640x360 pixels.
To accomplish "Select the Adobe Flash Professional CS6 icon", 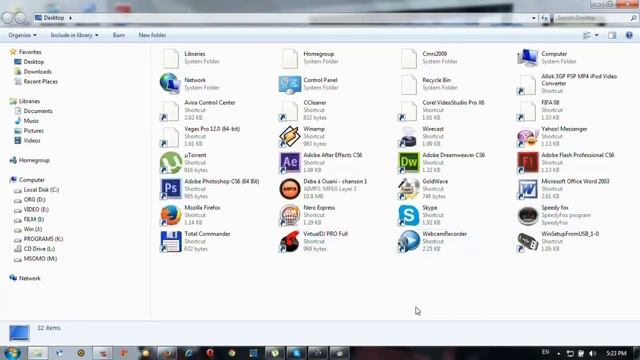I will click(527, 162).
